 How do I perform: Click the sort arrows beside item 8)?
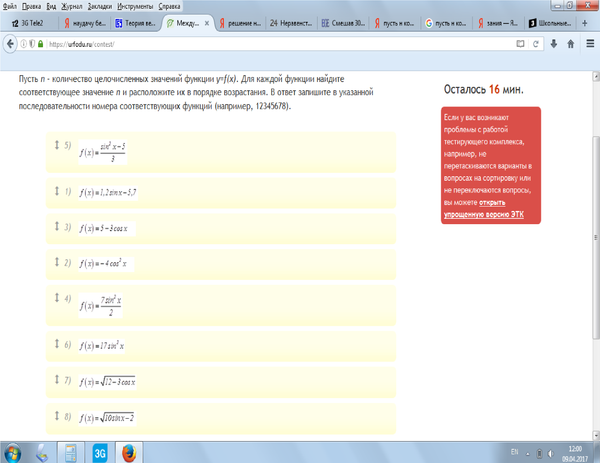click(x=56, y=414)
